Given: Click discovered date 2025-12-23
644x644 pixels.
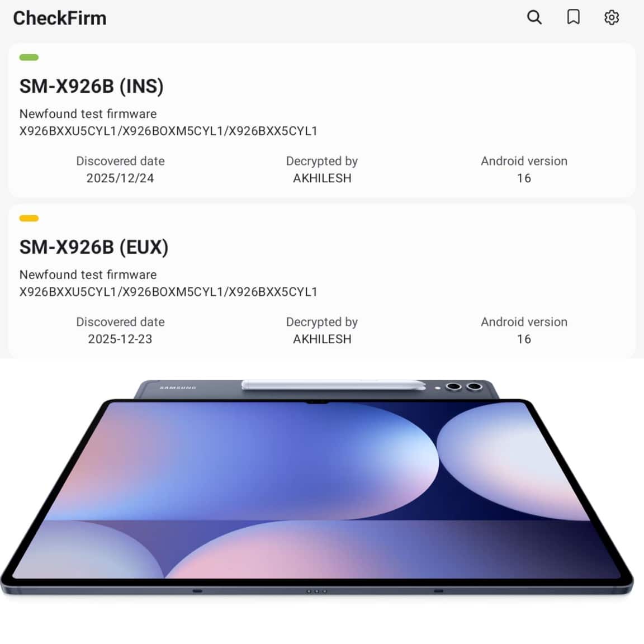Looking at the screenshot, I should (120, 339).
